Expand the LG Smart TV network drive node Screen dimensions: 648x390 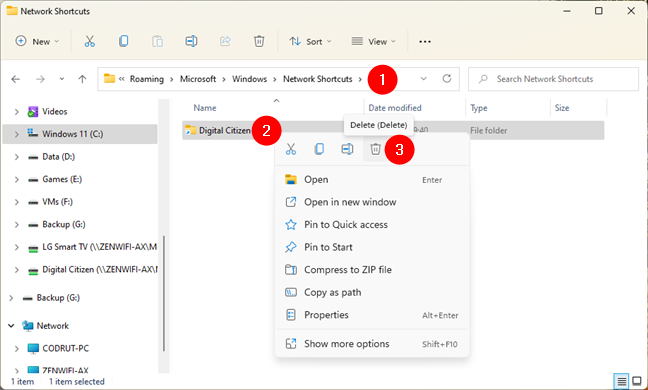pyautogui.click(x=17, y=247)
